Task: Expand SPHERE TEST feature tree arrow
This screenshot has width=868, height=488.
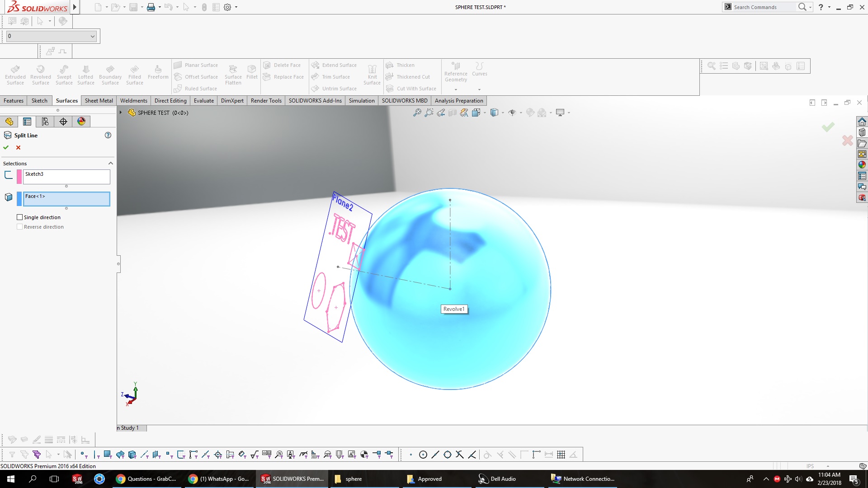Action: [x=121, y=113]
